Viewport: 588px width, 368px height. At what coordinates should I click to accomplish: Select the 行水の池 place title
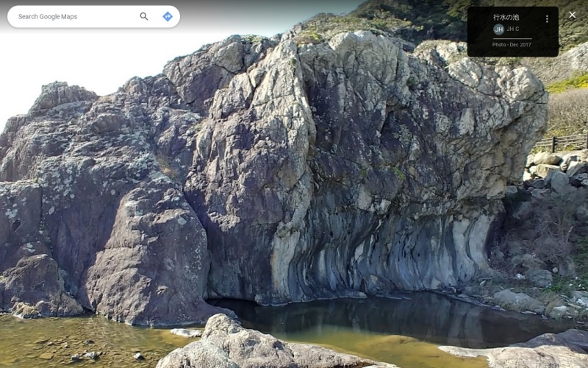pyautogui.click(x=506, y=17)
